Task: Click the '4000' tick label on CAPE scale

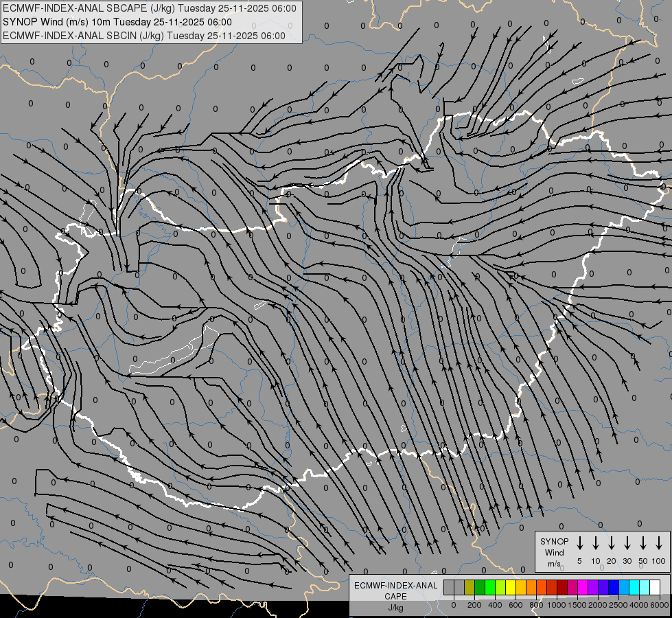Action: (x=639, y=605)
